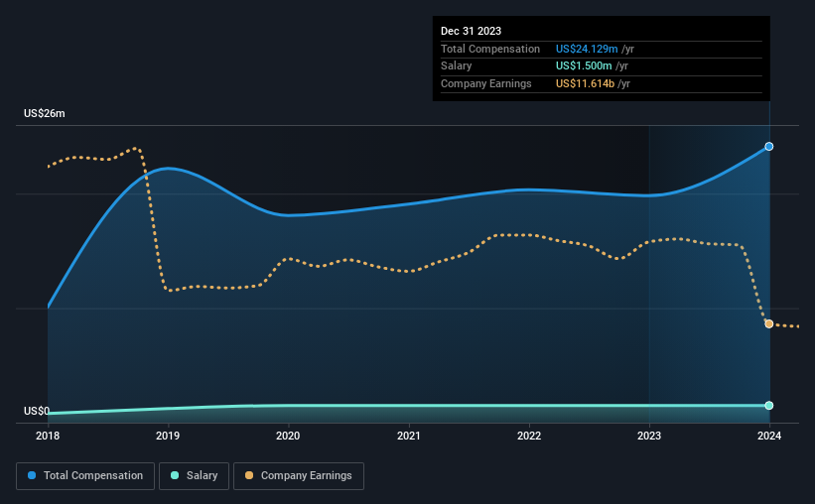Toggle the Total Compensation legend button

tap(85, 476)
